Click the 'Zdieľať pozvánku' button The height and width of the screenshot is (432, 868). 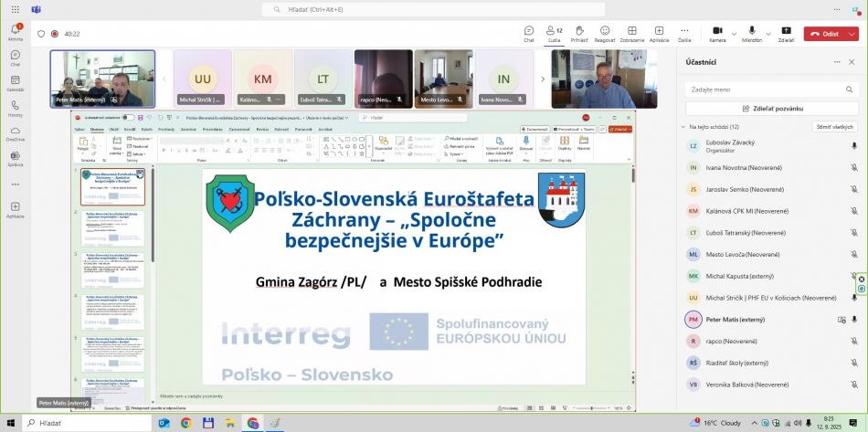pyautogui.click(x=772, y=108)
